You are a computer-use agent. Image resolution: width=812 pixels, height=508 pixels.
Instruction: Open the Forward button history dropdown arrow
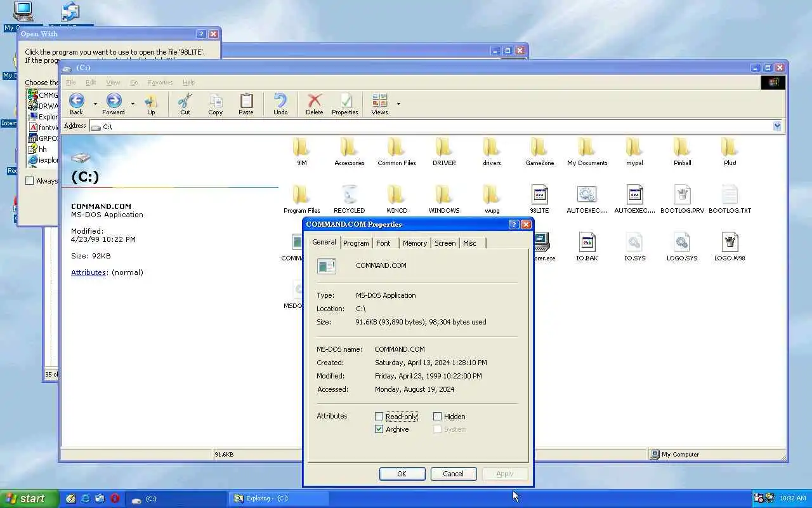point(133,104)
